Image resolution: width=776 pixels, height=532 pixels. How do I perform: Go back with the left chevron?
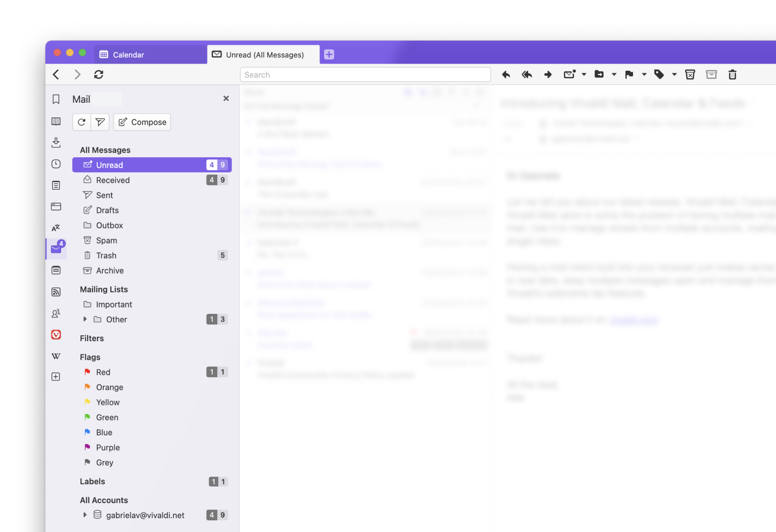(56, 75)
